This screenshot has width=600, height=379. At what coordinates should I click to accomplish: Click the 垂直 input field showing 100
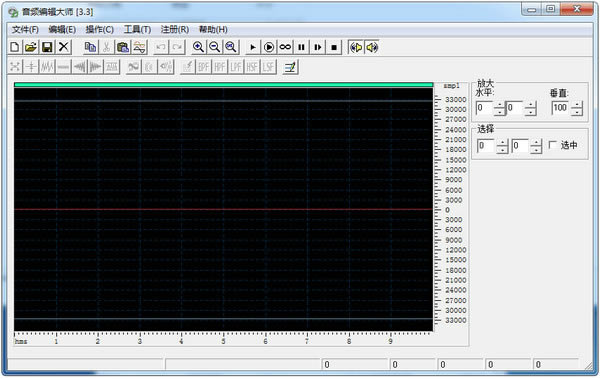click(561, 108)
